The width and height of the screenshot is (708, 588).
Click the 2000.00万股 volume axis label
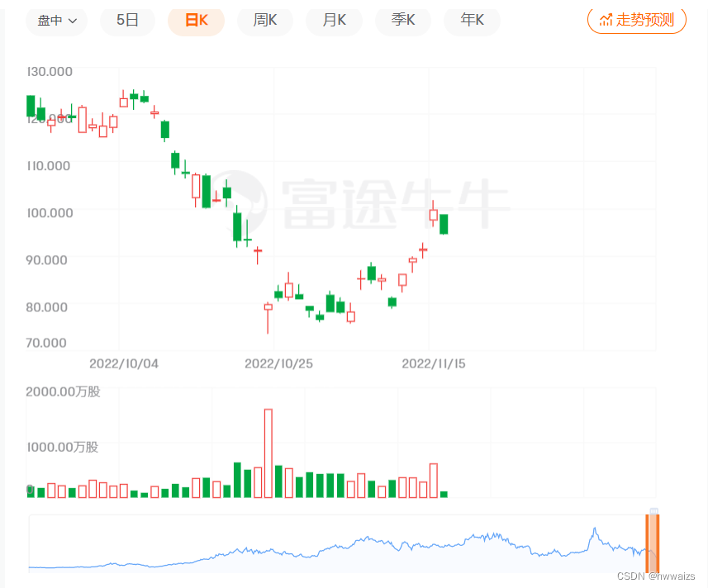[x=63, y=391]
